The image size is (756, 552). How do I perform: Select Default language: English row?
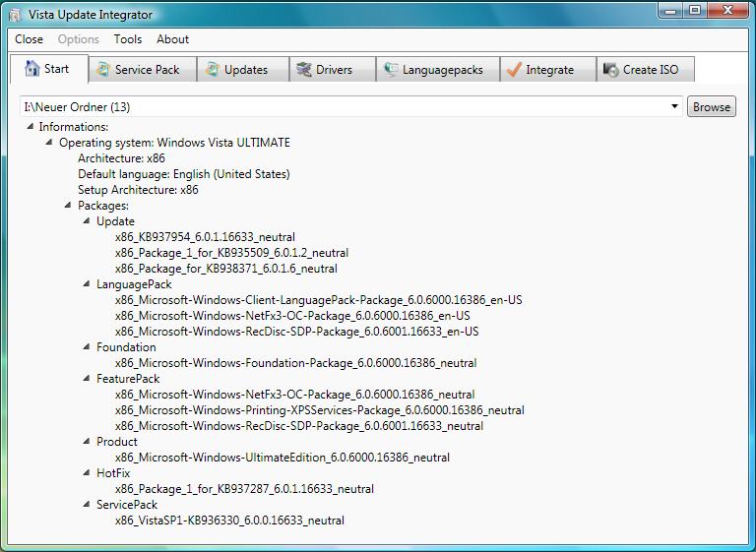coord(184,174)
